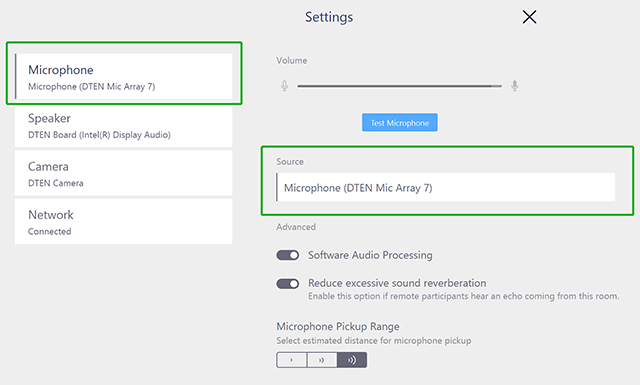
Task: Click the Settings title text
Action: 329,17
